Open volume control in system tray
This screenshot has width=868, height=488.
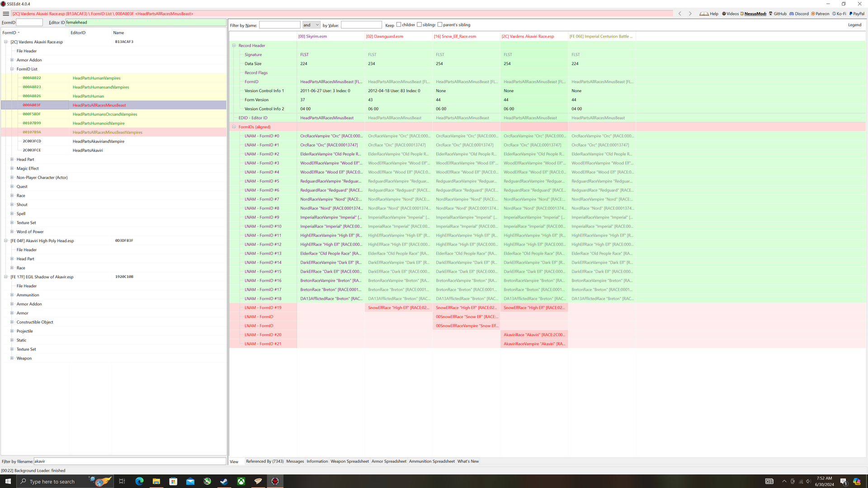[808, 481]
